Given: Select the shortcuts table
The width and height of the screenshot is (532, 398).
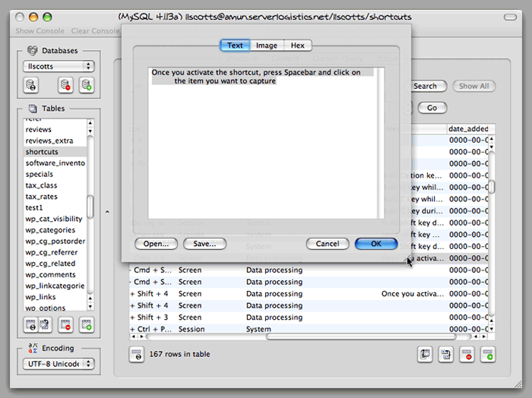Looking at the screenshot, I should pyautogui.click(x=55, y=152).
